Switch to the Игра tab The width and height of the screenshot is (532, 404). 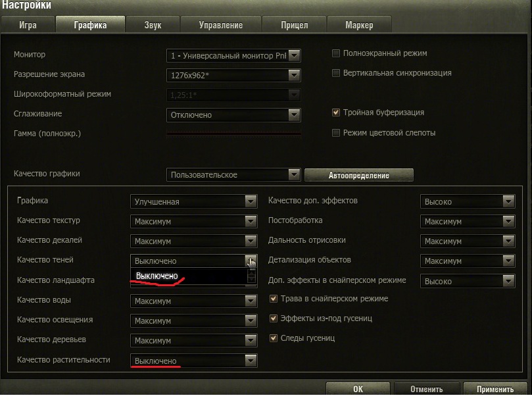click(x=28, y=25)
